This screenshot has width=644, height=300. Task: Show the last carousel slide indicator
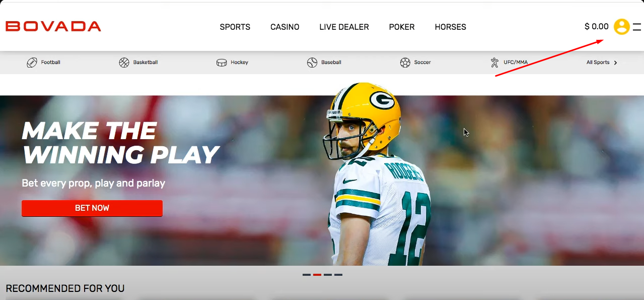[338, 275]
